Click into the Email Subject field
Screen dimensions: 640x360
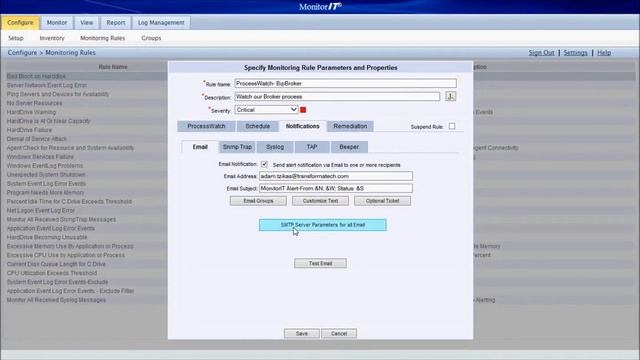[336, 189]
